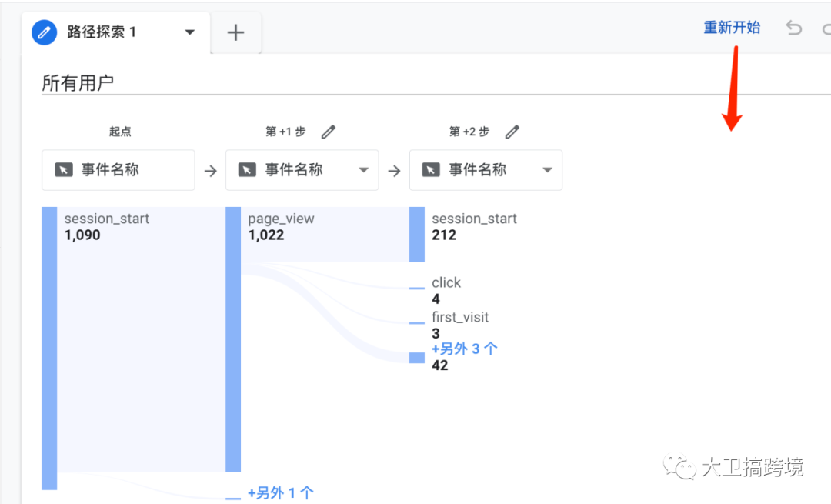Click the undo arrow icon at top right
Screen dimensions: 831x504
tap(793, 28)
